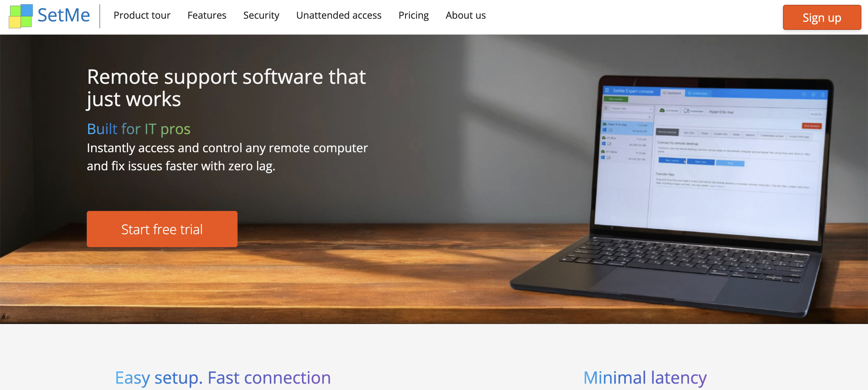Click the Easy setup. Fast connection heading

[x=223, y=378]
